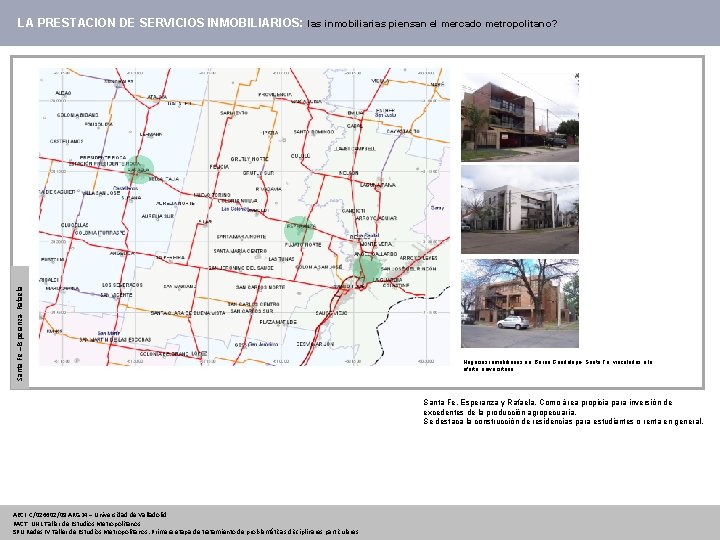Click the green circle marker over Santa Fe city
Screen dimensions: 720x540
point(367,268)
